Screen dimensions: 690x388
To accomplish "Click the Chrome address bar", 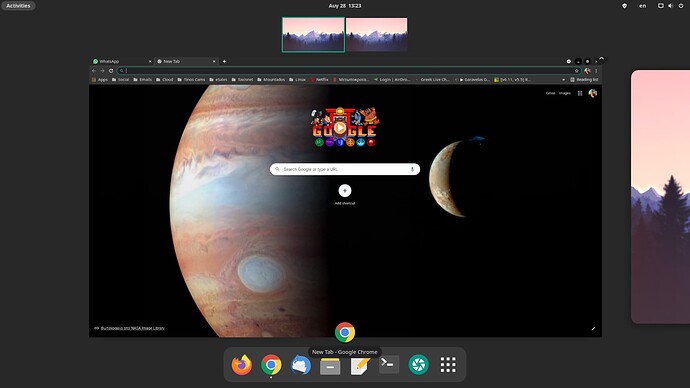I will click(x=349, y=70).
